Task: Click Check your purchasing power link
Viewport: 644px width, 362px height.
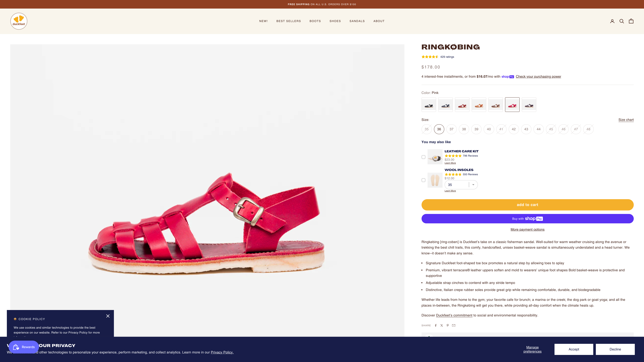Action: point(538,77)
